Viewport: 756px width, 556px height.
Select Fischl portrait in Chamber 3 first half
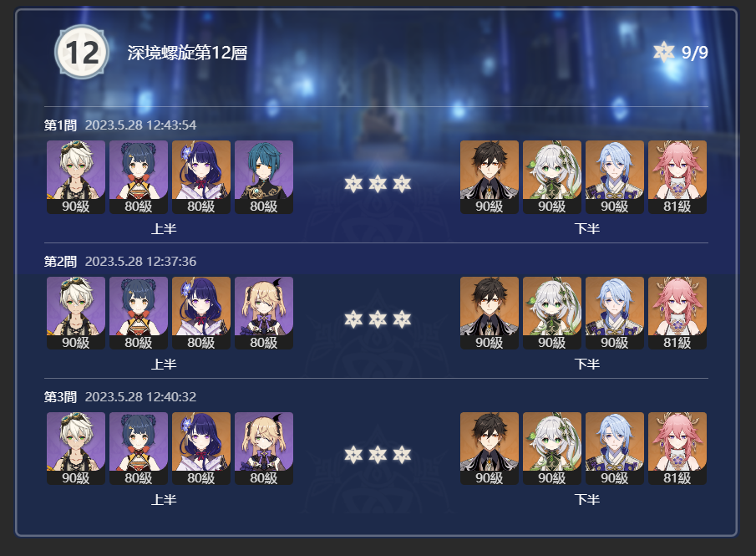click(264, 448)
